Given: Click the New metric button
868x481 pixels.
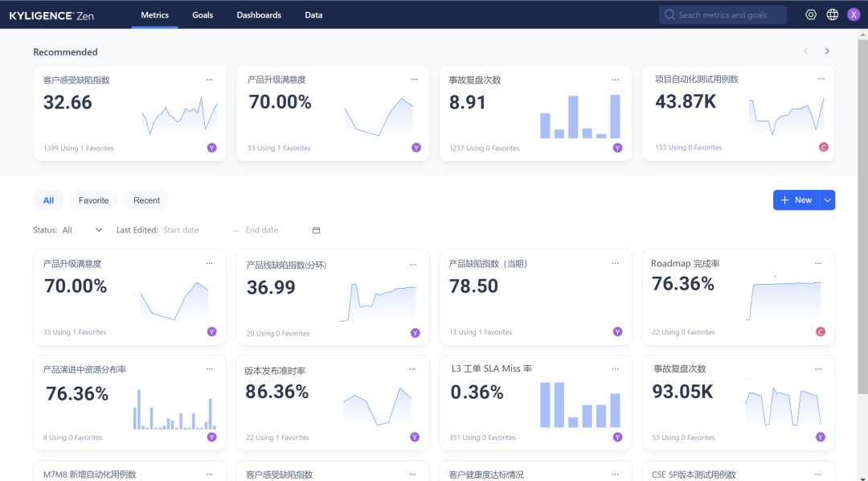Looking at the screenshot, I should (796, 200).
